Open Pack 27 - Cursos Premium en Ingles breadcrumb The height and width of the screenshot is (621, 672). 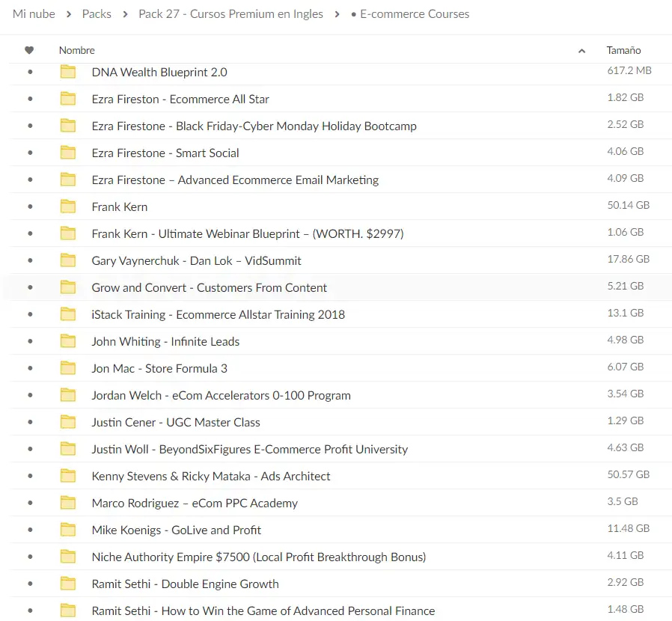(x=230, y=13)
